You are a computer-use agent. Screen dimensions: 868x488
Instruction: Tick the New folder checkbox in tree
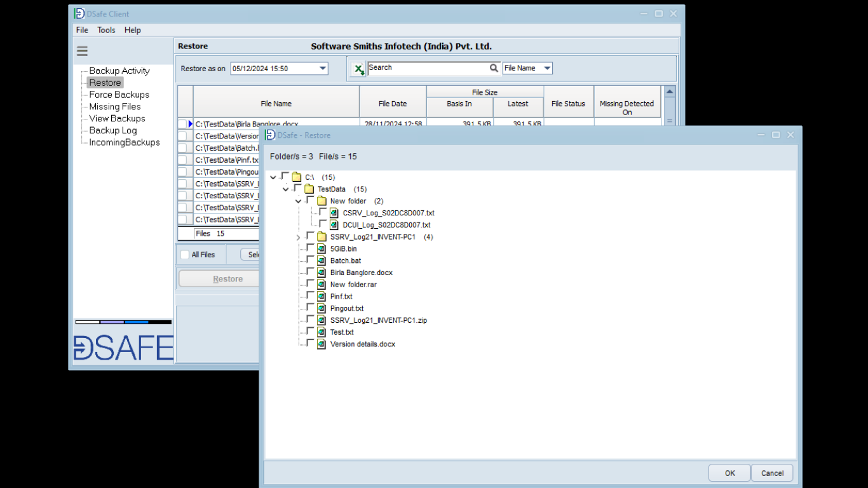pos(311,201)
